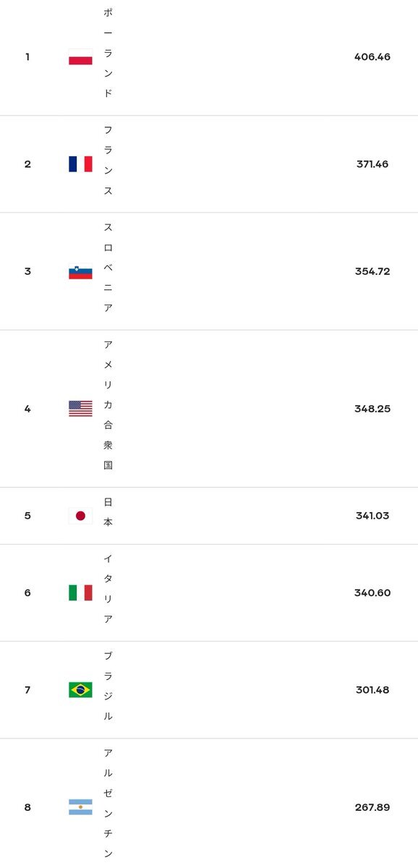The image size is (418, 868).
Task: Open the フランス team name
Action: pos(108,161)
